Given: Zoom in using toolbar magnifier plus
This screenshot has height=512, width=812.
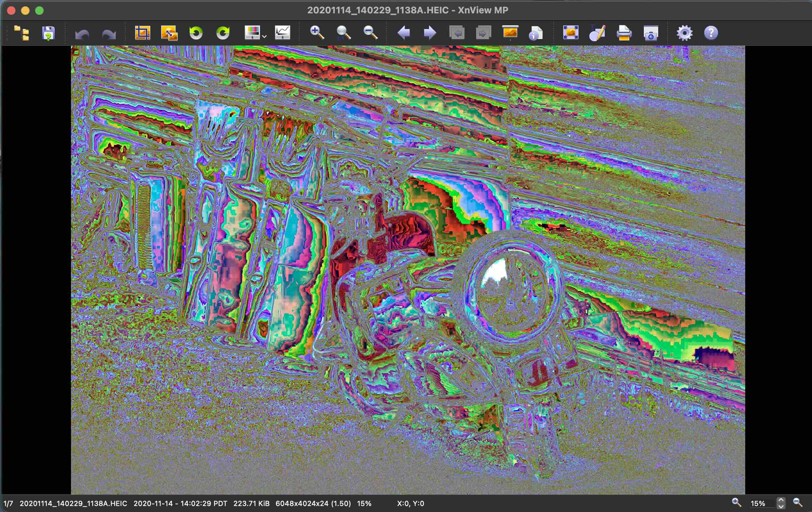Looking at the screenshot, I should point(317,33).
